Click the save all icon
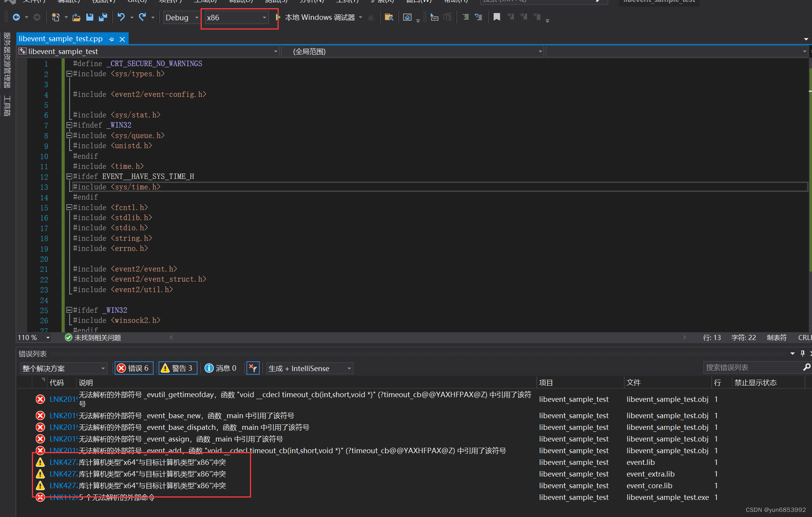The width and height of the screenshot is (812, 517). point(103,18)
